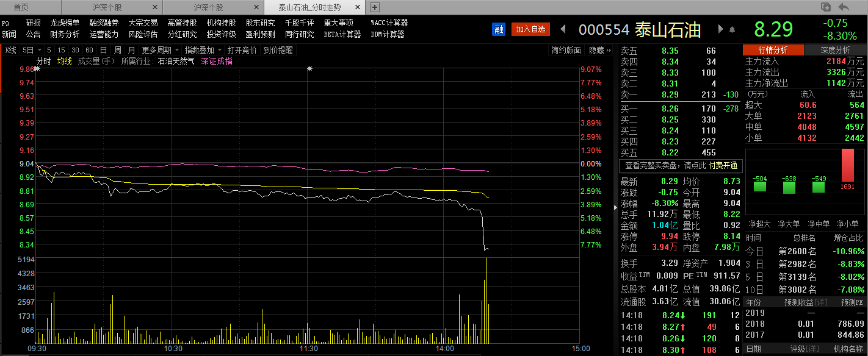Open new tab with plus icon
The width and height of the screenshot is (868, 356).
(375, 7)
